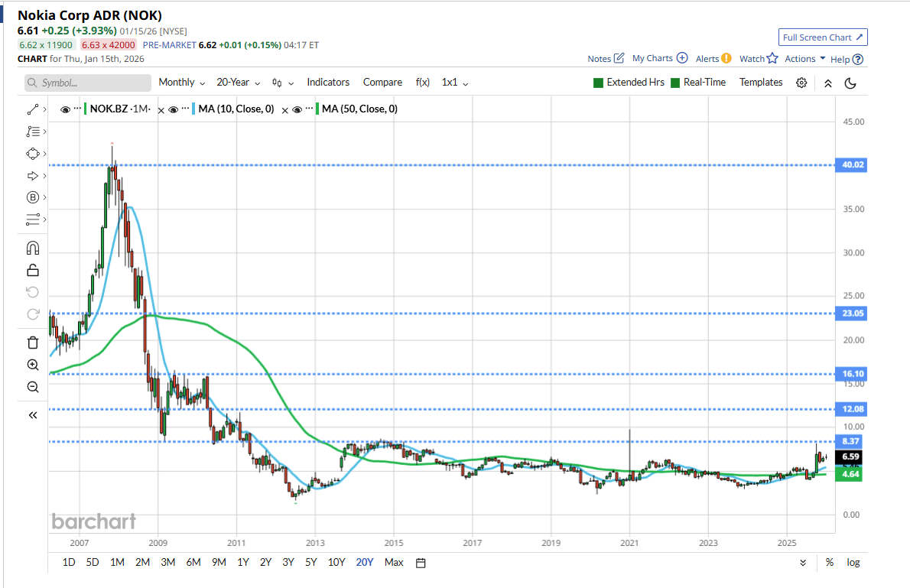Open the Templates button

point(761,83)
